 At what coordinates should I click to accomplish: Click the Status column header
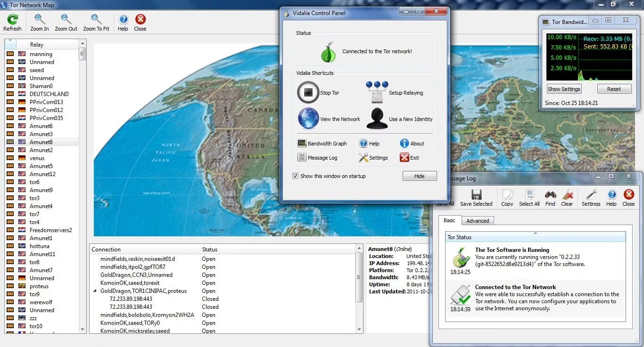coord(277,250)
